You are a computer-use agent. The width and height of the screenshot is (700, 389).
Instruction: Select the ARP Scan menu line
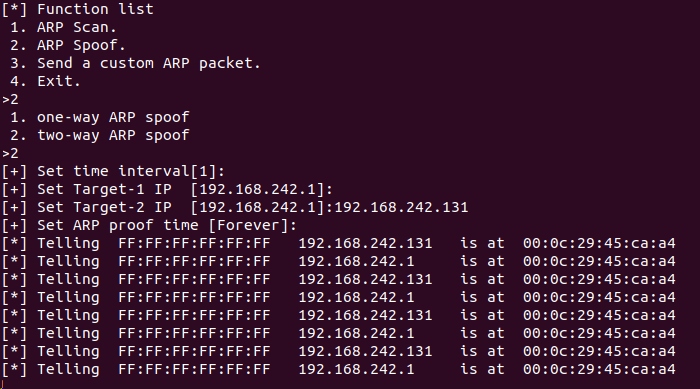click(63, 27)
